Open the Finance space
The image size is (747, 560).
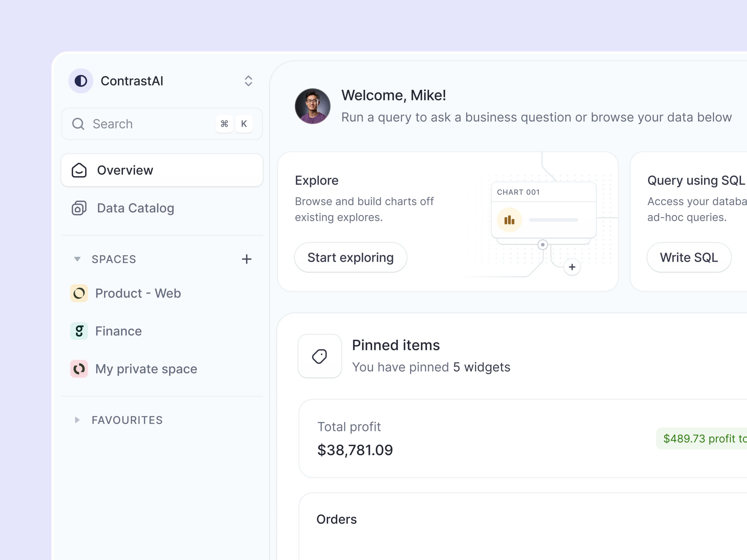[x=162, y=331]
